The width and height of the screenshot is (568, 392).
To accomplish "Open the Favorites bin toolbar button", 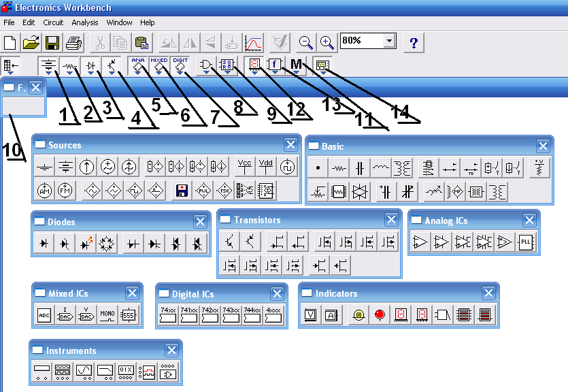I will pyautogui.click(x=10, y=66).
